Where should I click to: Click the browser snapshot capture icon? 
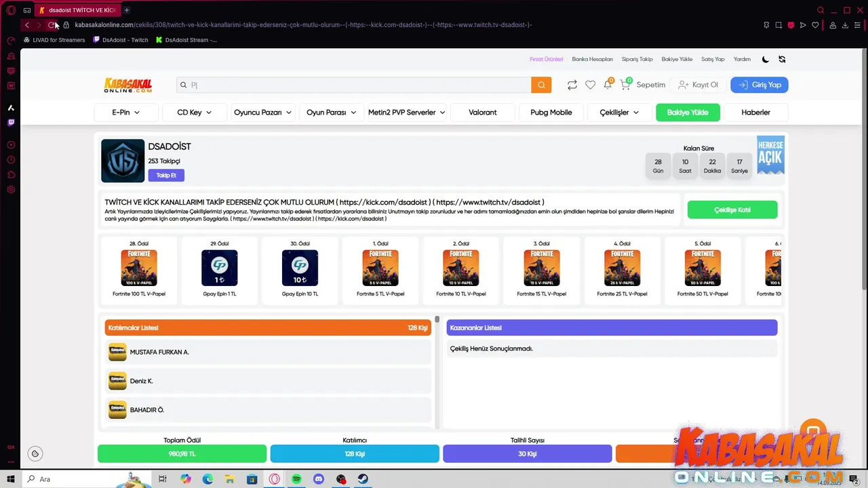778,25
